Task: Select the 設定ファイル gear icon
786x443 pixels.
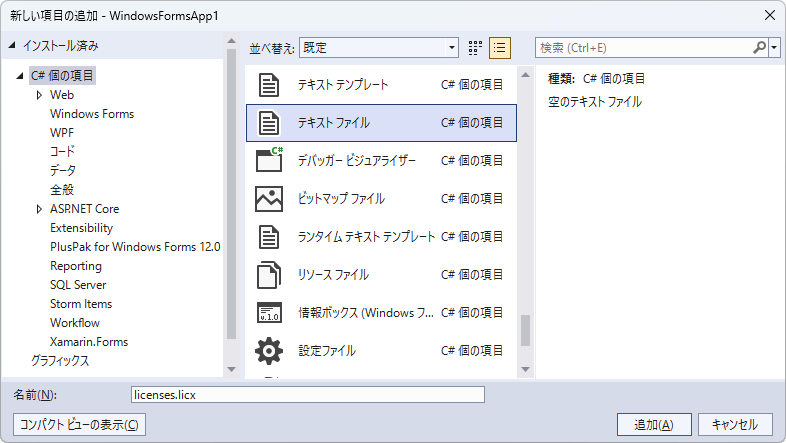Action: (268, 351)
